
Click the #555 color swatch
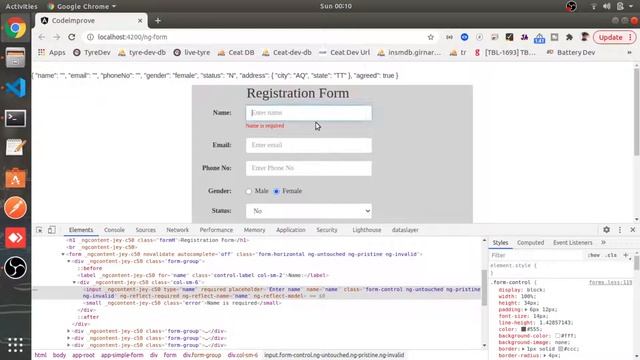point(523,329)
